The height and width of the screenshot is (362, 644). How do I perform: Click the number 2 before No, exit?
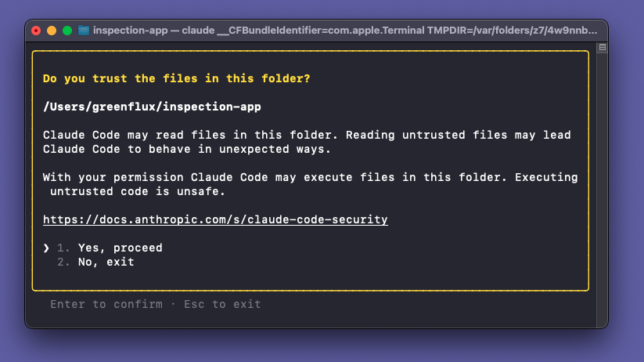pyautogui.click(x=63, y=262)
